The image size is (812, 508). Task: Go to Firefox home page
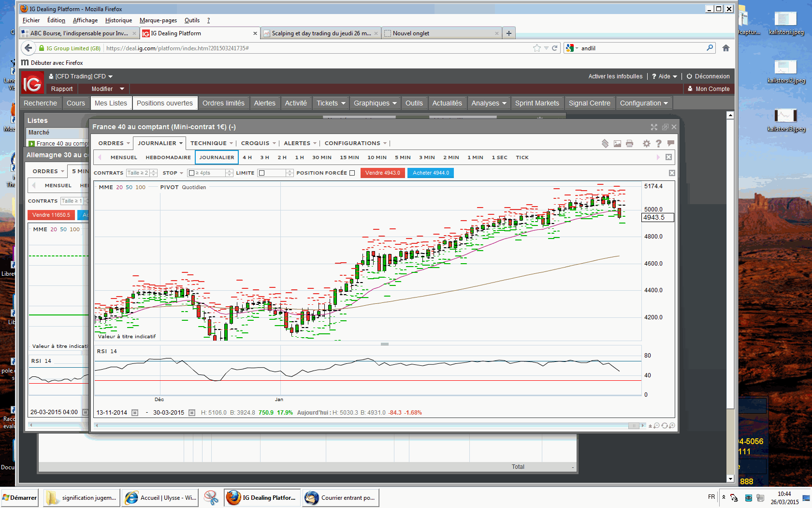pyautogui.click(x=725, y=48)
